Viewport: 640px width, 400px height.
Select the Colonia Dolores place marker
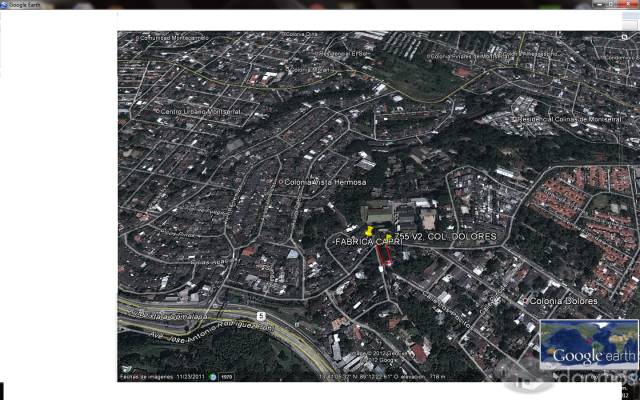526,302
